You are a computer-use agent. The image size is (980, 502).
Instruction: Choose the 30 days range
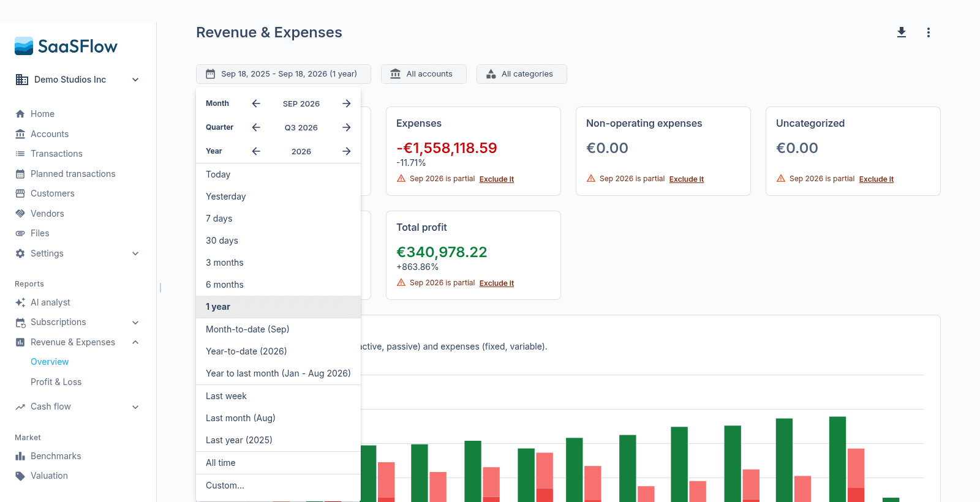(x=278, y=241)
